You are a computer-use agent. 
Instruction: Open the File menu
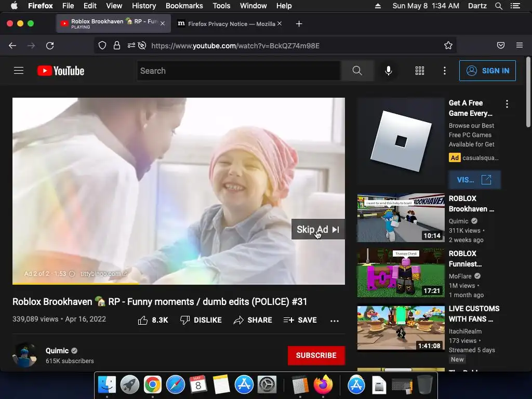click(x=68, y=6)
